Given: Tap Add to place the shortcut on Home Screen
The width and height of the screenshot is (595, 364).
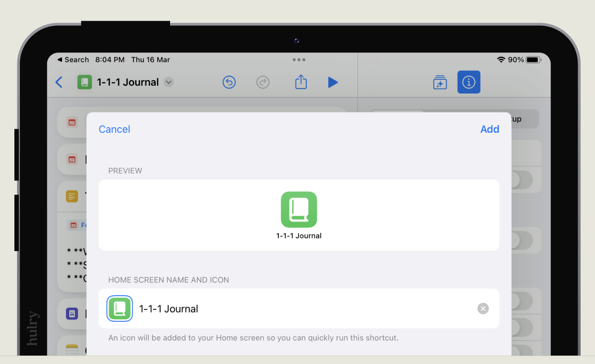Looking at the screenshot, I should tap(490, 129).
